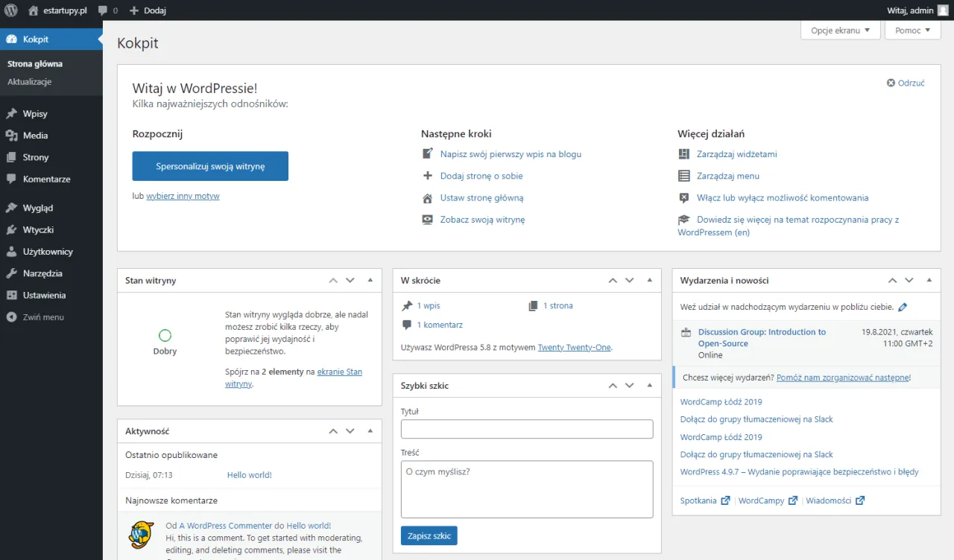Click the WordPress logo in admin bar
This screenshot has width=954, height=560.
click(x=11, y=10)
